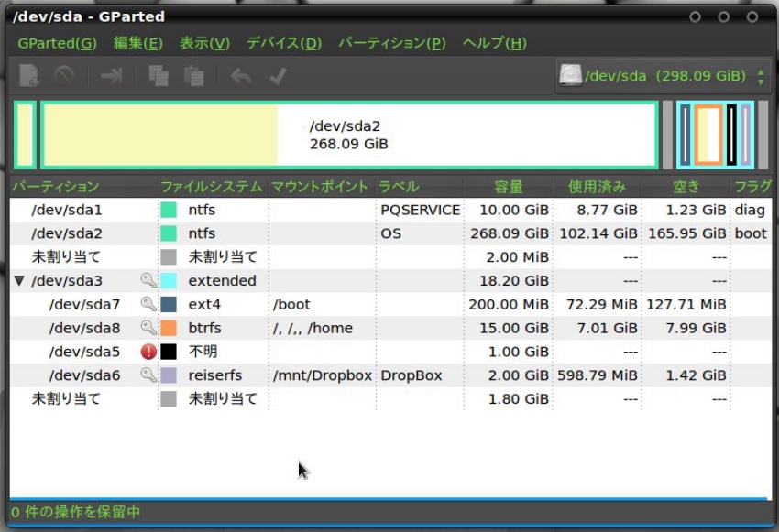Click the dark blue ext4 color swatch
Screen dimensions: 779x532
(x=169, y=304)
